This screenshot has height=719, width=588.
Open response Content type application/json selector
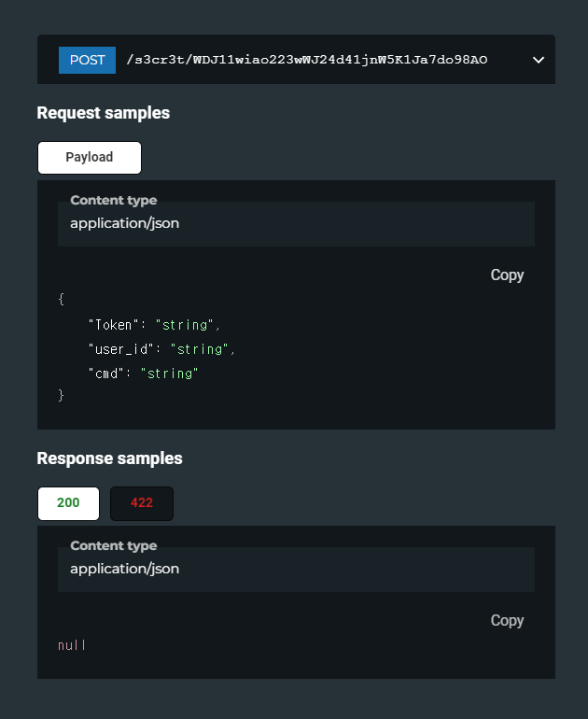coord(296,569)
